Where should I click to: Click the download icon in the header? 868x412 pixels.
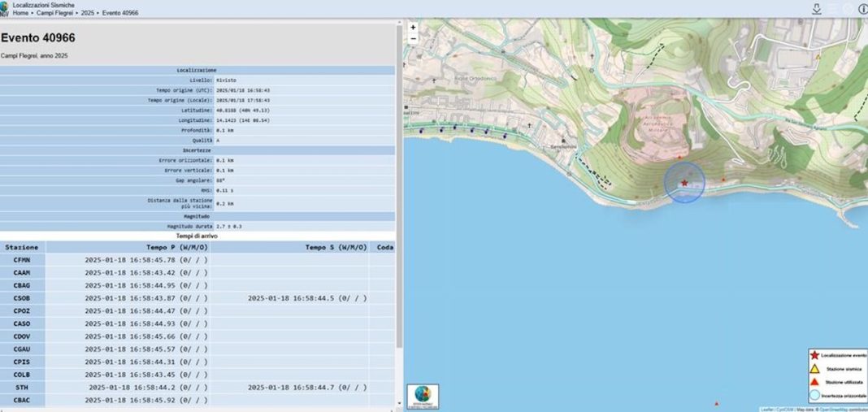point(817,9)
